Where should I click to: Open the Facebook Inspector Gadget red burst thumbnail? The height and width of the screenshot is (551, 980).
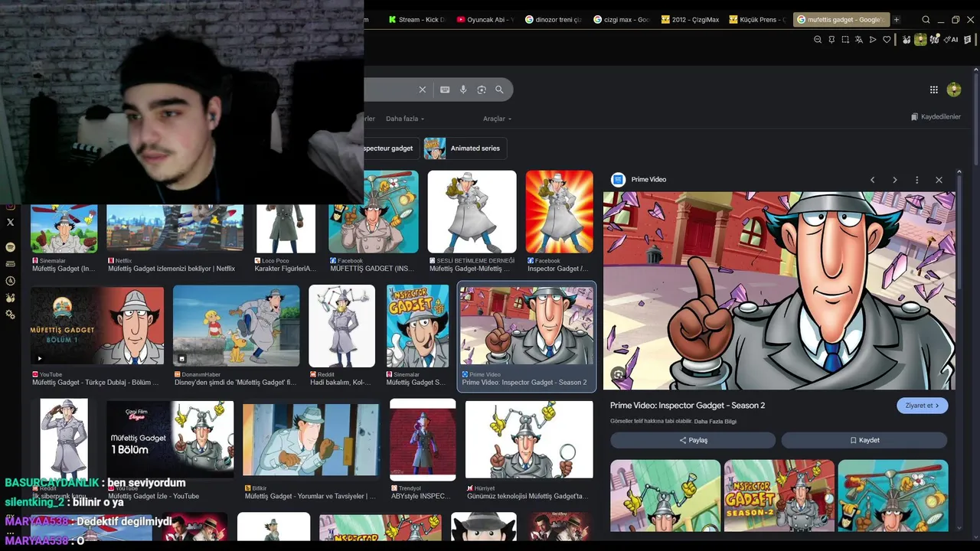(x=560, y=212)
